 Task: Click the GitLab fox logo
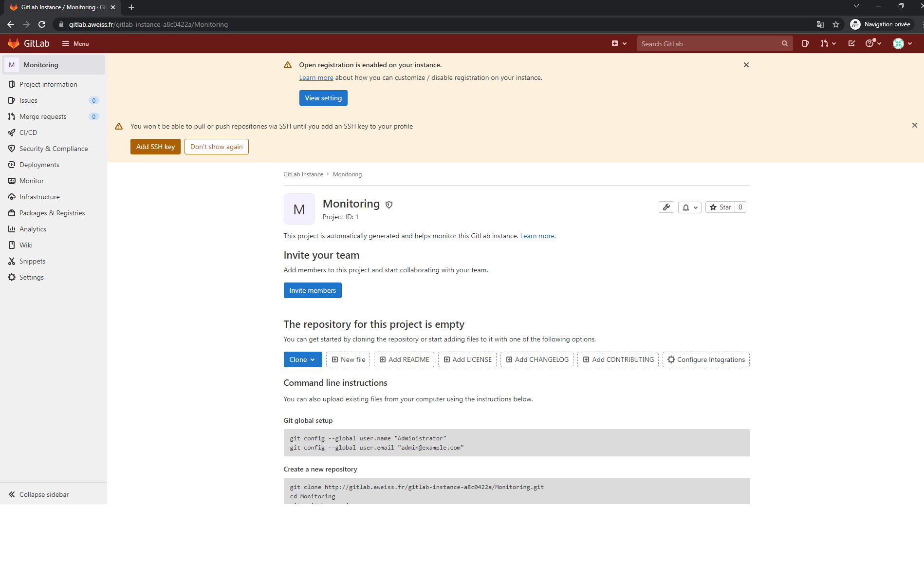(x=14, y=43)
